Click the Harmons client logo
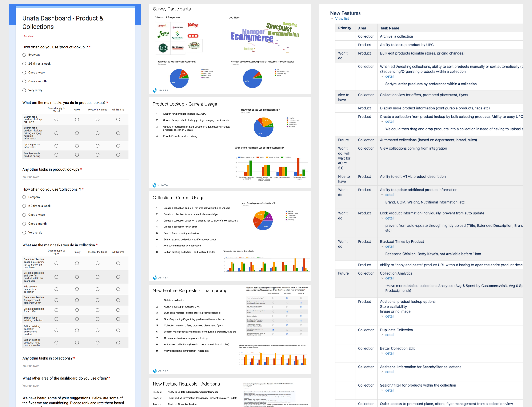Screen dimensions: 532x407 tap(178, 48)
